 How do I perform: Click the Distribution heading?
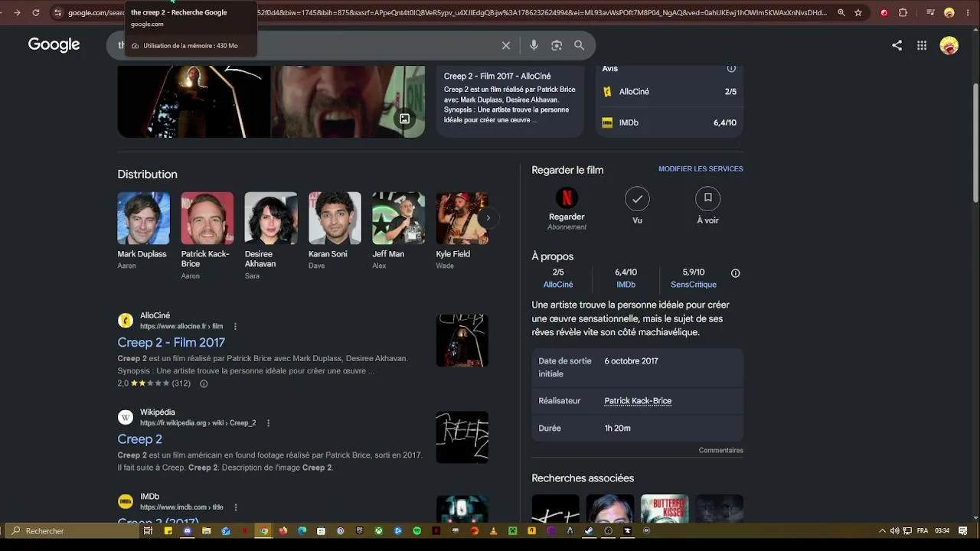coord(147,174)
